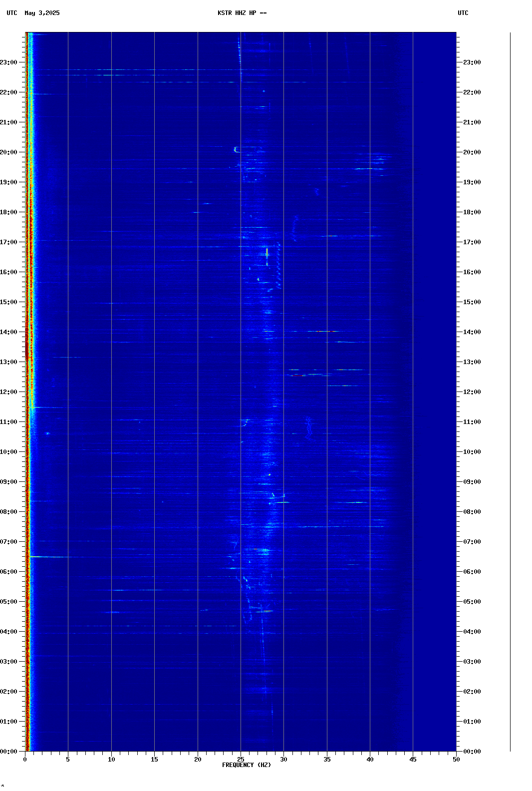Click the '30' frequency tick label

tap(283, 760)
